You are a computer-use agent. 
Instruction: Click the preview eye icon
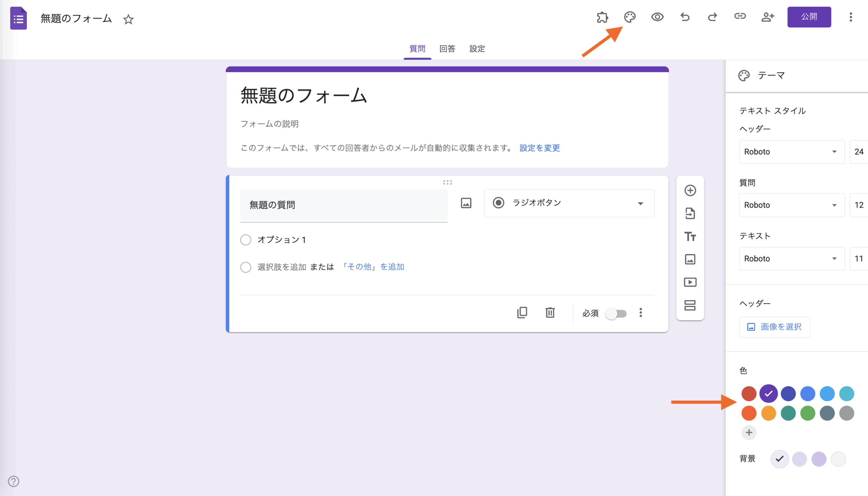[x=657, y=17]
